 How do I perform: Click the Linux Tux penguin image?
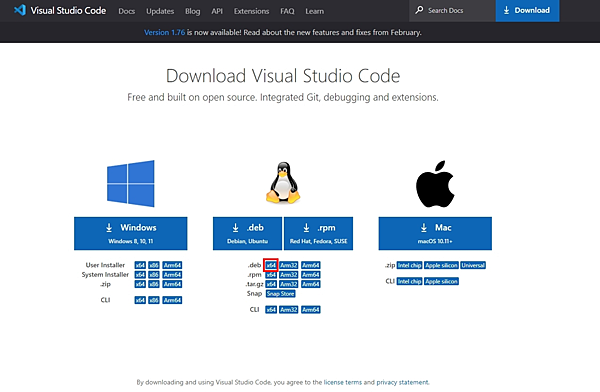(283, 182)
